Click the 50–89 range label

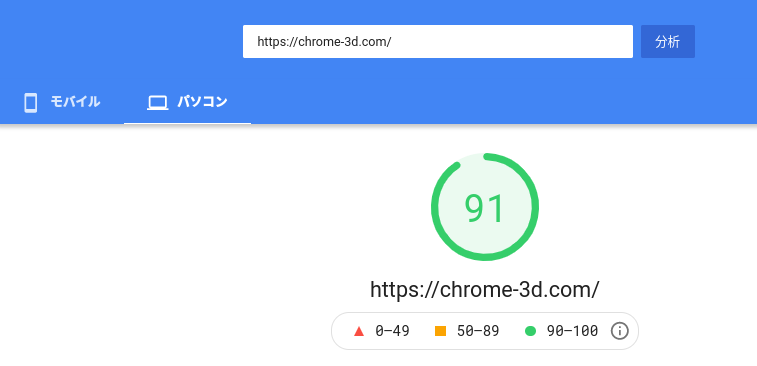[478, 331]
